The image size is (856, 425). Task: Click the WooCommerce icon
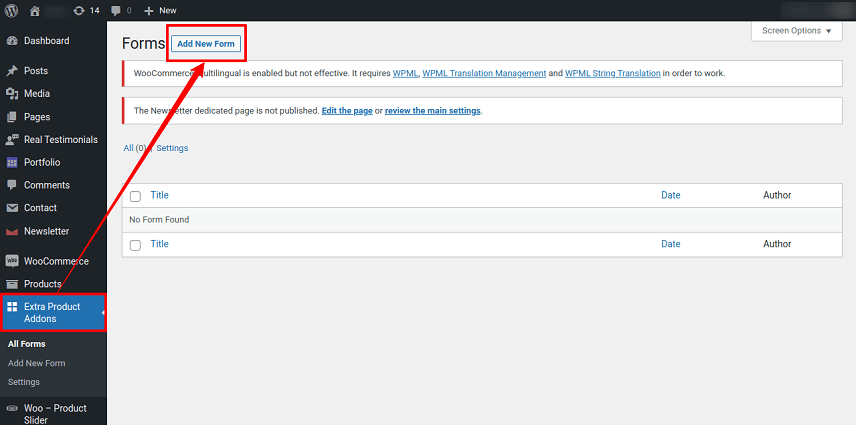point(12,261)
